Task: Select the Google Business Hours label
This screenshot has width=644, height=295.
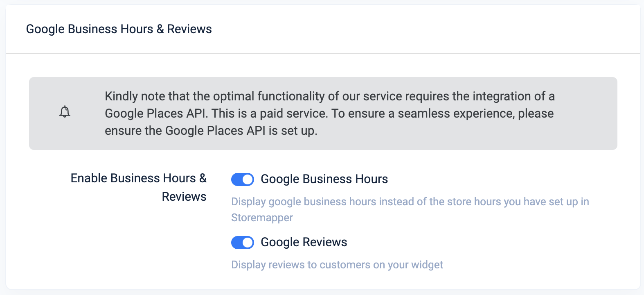Action: (324, 179)
